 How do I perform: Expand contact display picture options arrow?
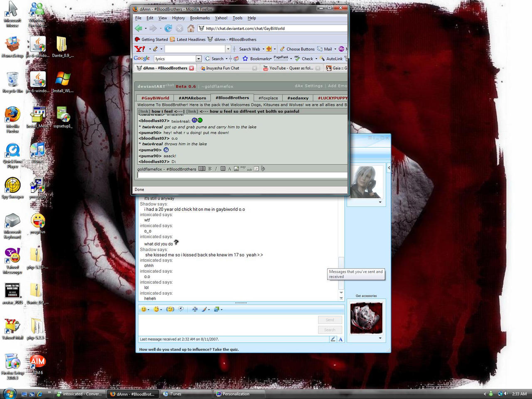380,202
